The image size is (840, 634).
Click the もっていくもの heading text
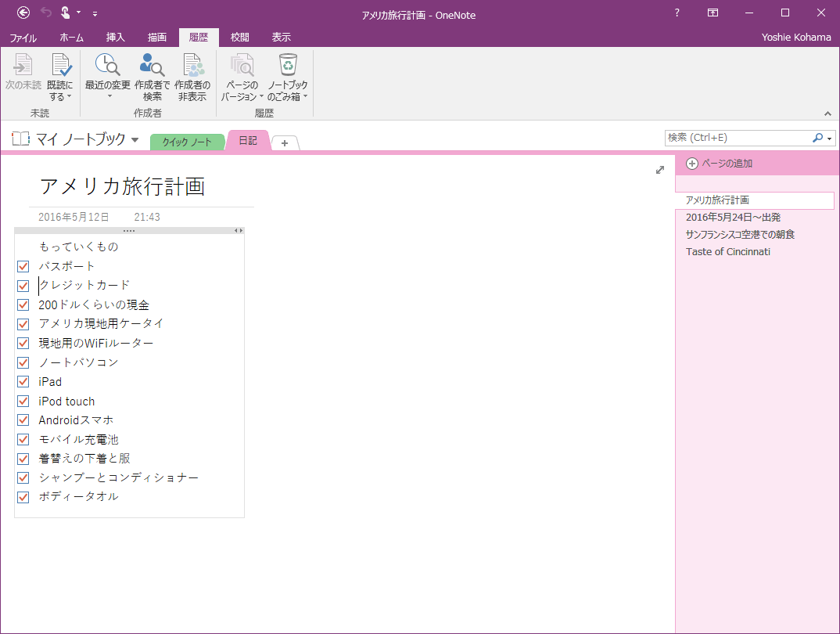click(x=79, y=247)
